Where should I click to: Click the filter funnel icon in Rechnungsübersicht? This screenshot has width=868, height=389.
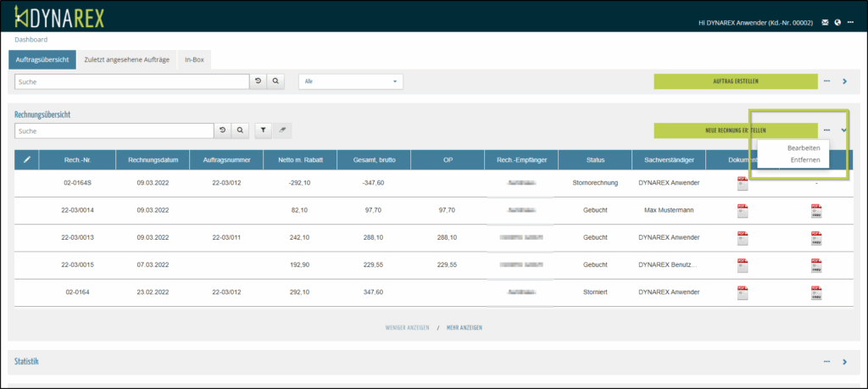(x=264, y=131)
